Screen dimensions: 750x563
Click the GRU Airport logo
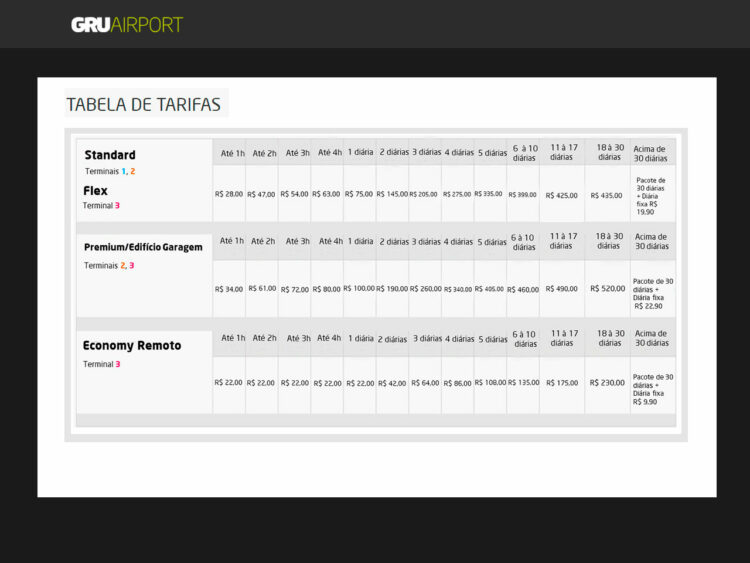[x=127, y=24]
